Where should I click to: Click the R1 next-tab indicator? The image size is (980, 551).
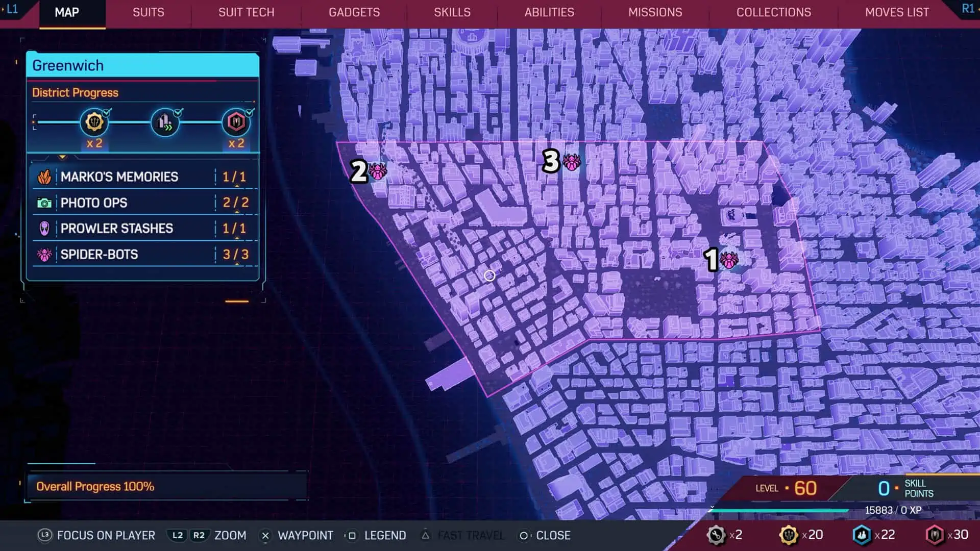pos(968,9)
